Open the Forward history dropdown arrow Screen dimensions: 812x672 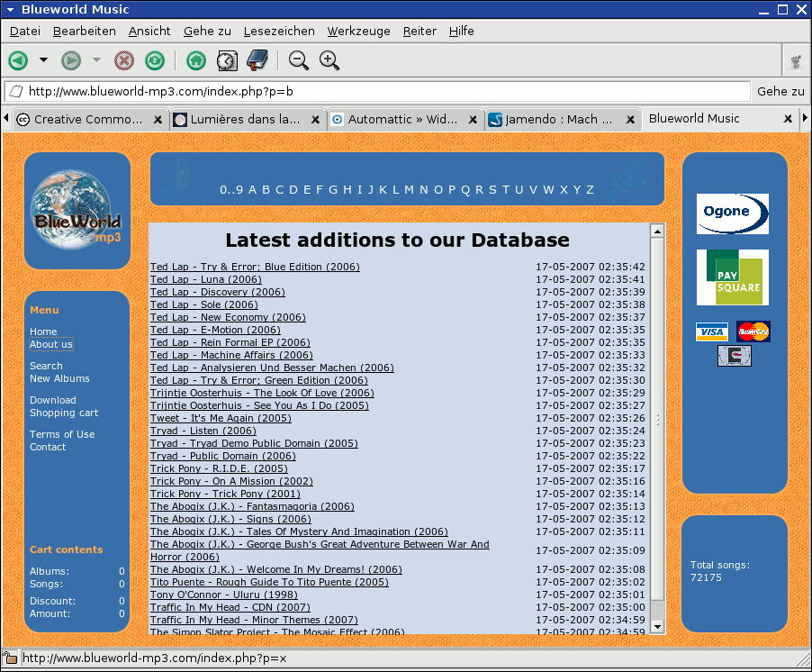point(96,60)
